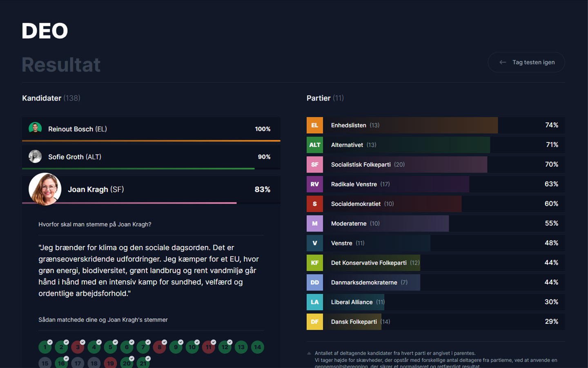Open the Alternativet party row
This screenshot has width=588, height=368.
[436, 145]
